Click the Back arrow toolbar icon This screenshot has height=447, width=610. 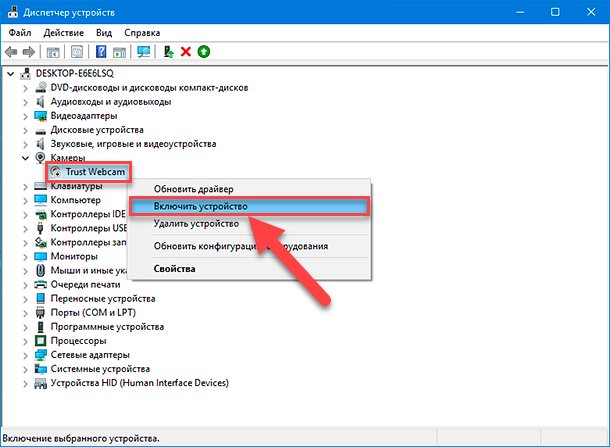point(11,52)
